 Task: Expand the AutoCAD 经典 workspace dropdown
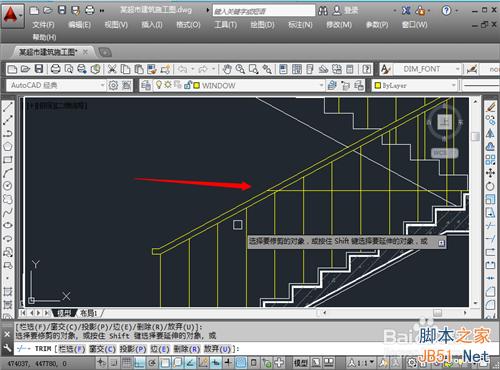click(x=102, y=85)
